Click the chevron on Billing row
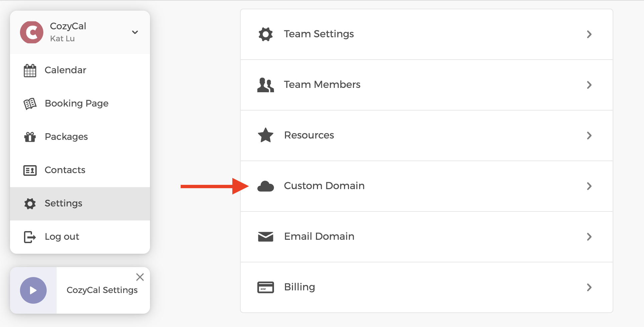 tap(589, 287)
